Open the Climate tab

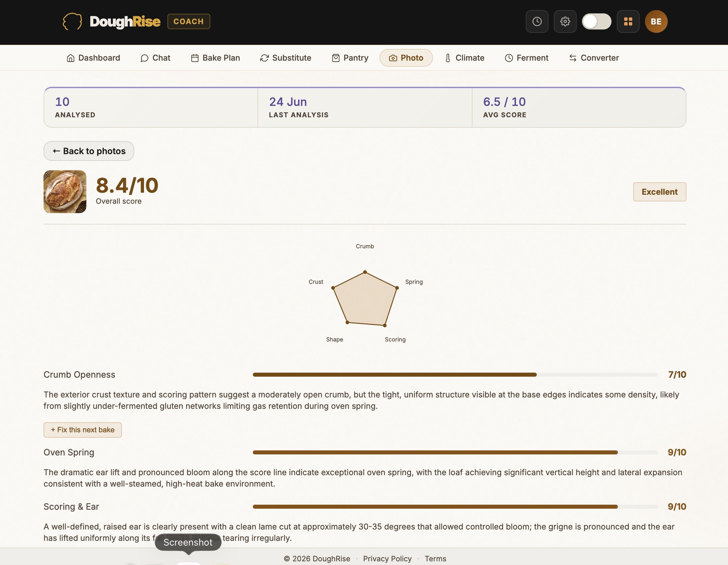[464, 58]
